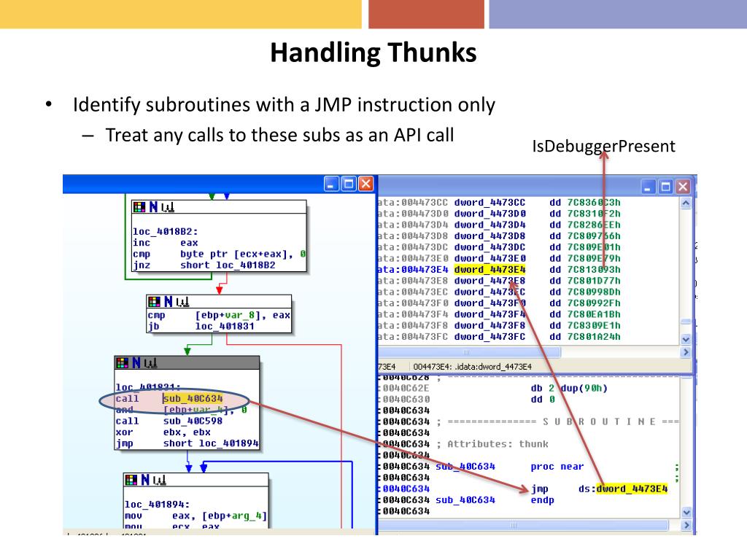
Task: Click the dword_4473F8 entry in the listing
Action: click(489, 326)
